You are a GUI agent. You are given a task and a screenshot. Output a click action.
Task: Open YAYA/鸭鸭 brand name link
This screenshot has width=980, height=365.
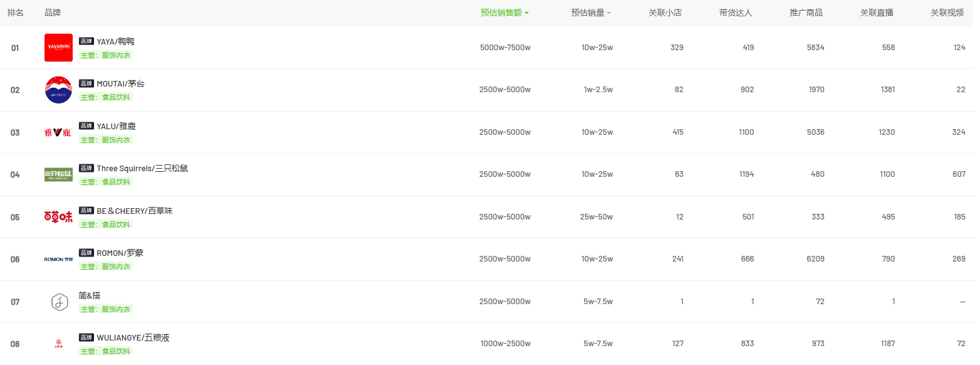[116, 41]
